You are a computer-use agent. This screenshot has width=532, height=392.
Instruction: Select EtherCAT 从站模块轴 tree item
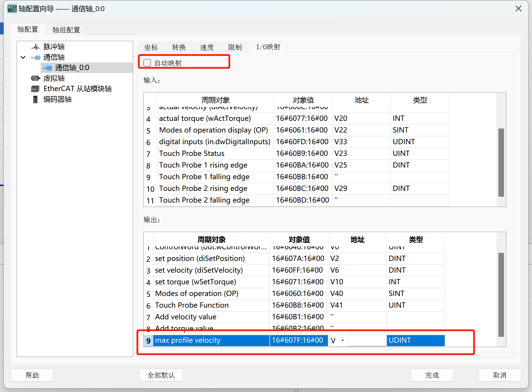(x=78, y=89)
